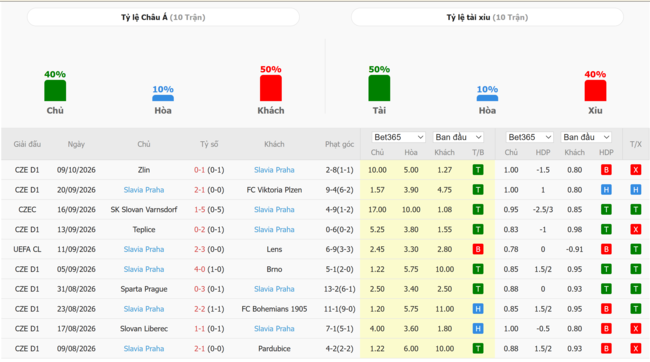
Task: Click the score 0-1 (0-1) for Zlin
Action: pos(209,170)
